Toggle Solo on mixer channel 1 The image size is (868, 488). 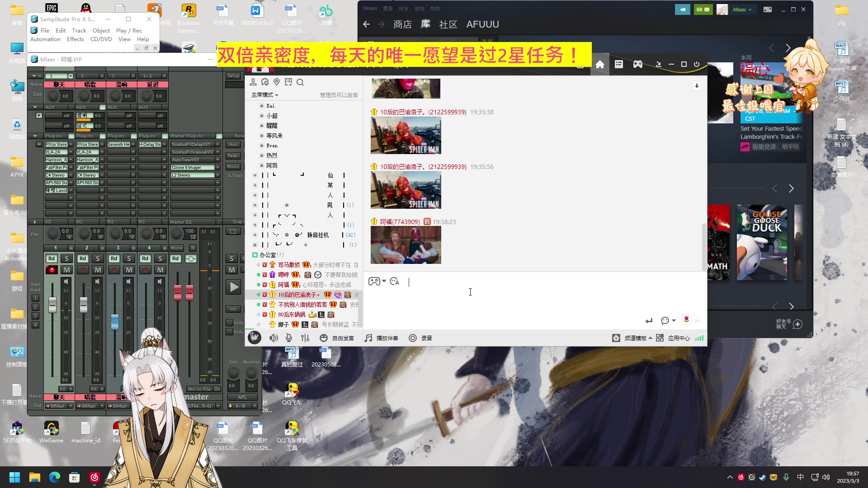coord(66,258)
